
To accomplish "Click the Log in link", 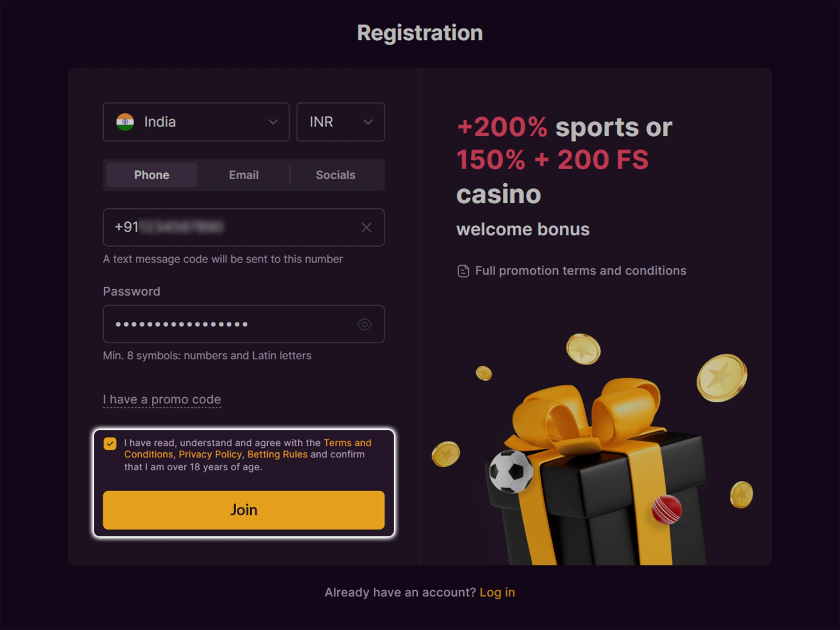I will click(497, 592).
